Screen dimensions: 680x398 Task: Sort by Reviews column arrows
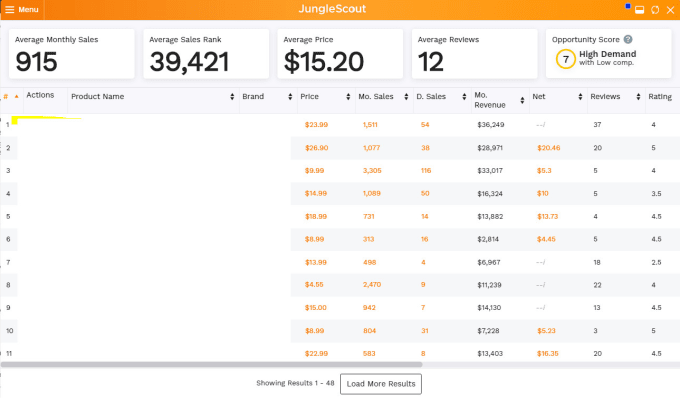coord(638,97)
